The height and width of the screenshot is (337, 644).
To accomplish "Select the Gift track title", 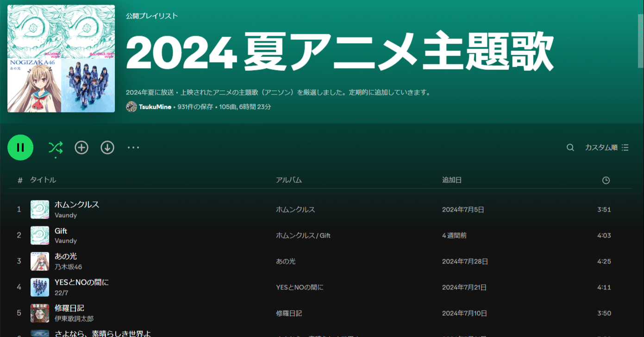I will pyautogui.click(x=61, y=231).
